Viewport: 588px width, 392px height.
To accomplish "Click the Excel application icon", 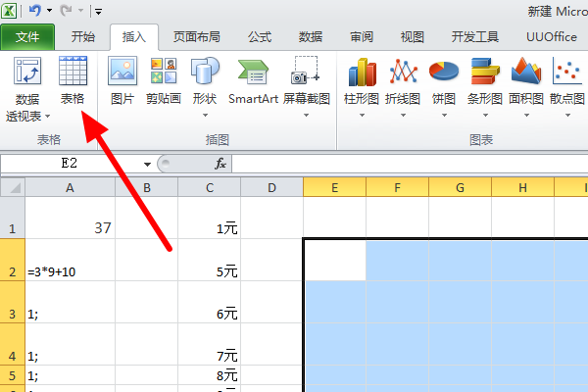I will [x=9, y=11].
